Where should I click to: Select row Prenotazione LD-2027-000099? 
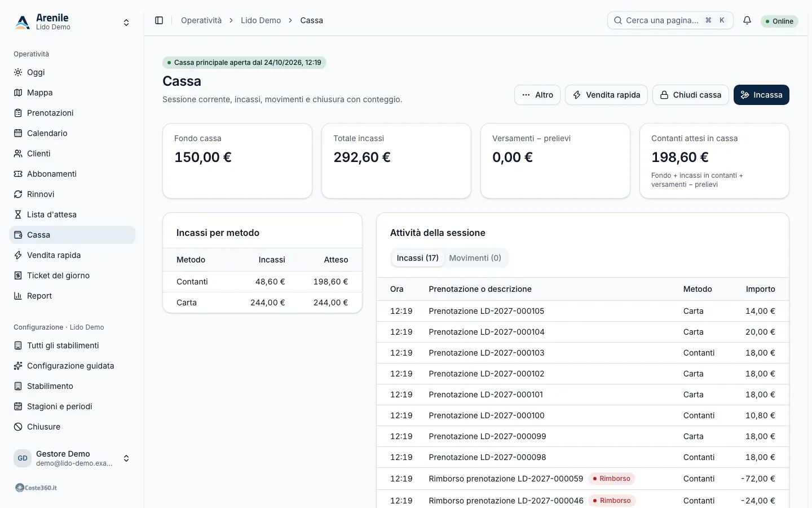(582, 436)
